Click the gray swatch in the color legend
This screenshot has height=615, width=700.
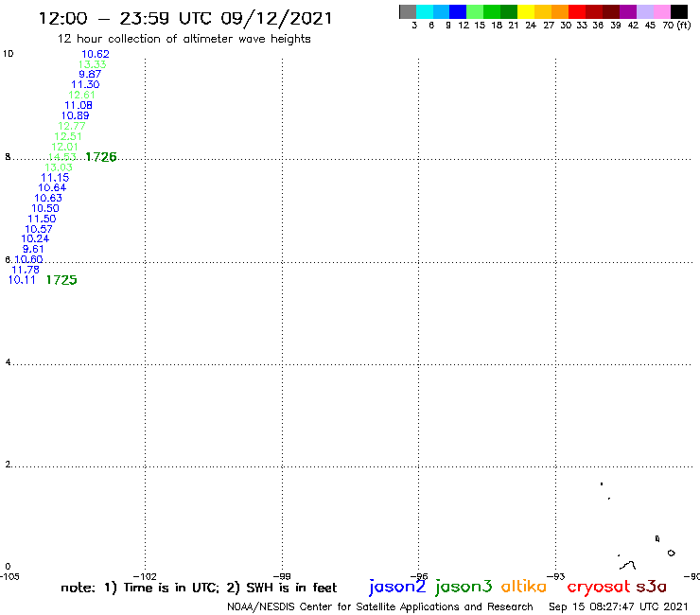[x=408, y=11]
